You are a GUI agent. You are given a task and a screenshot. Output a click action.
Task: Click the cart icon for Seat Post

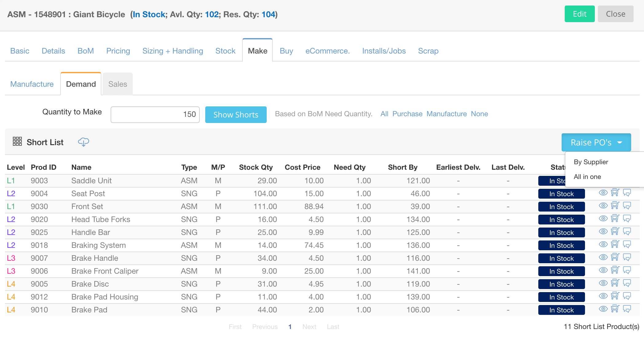(615, 193)
